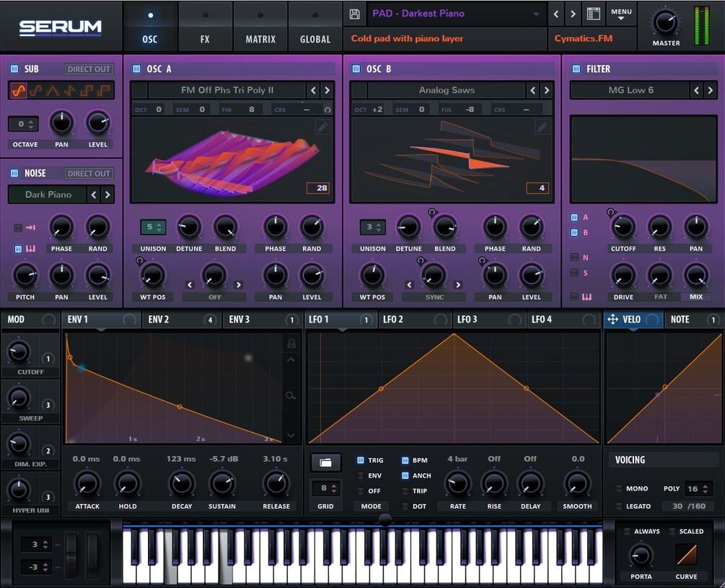
Task: Select the sine sub waveform icon
Action: 19,91
